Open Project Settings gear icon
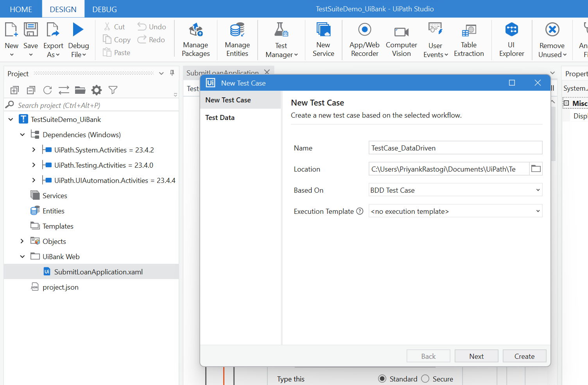This screenshot has height=385, width=588. 97,90
